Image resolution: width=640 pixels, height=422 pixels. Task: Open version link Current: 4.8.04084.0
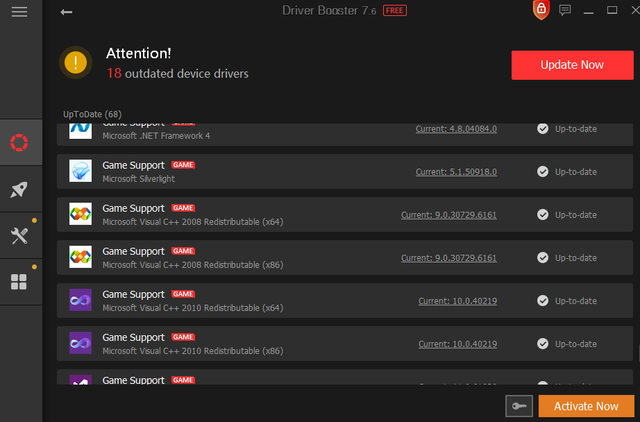[x=456, y=129]
